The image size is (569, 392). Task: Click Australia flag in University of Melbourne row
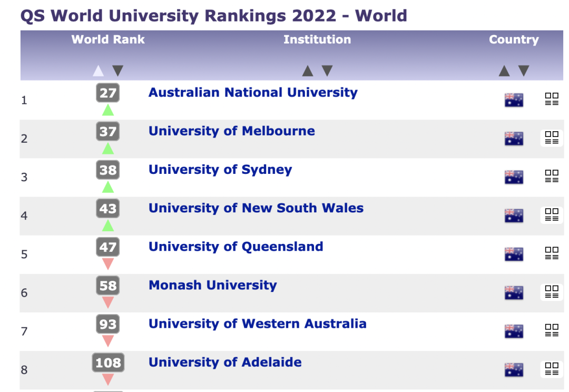pyautogui.click(x=514, y=139)
